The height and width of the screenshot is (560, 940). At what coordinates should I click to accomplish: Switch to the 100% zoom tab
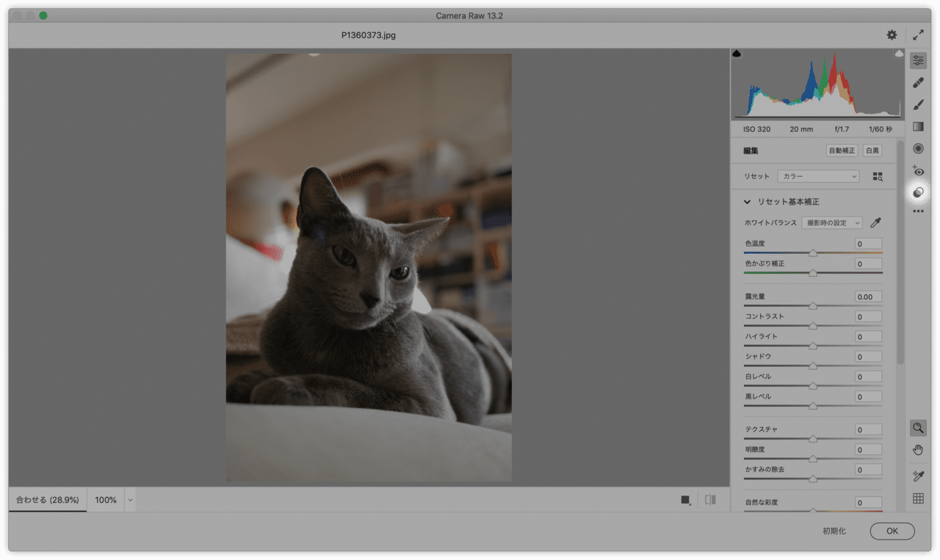[x=106, y=500]
